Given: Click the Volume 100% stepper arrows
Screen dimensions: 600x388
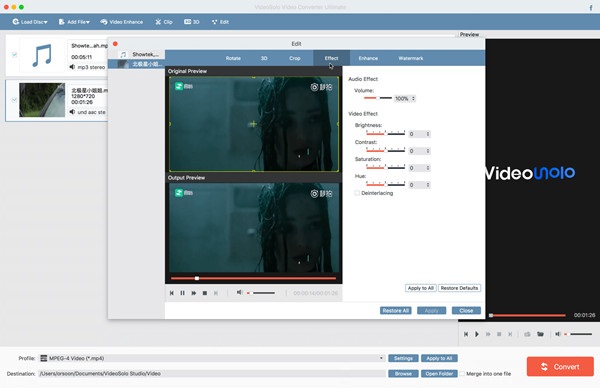Looking at the screenshot, I should [x=413, y=98].
